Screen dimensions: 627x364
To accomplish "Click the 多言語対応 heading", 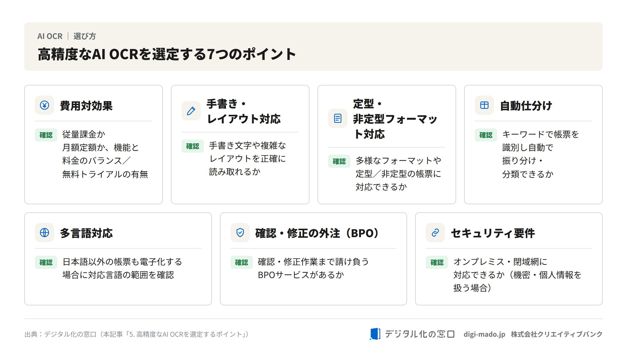I will point(86,233).
